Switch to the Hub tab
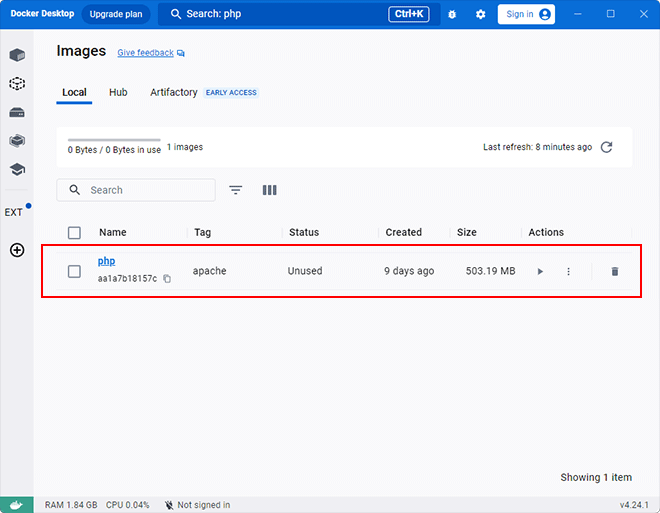This screenshot has height=513, width=660. click(118, 92)
